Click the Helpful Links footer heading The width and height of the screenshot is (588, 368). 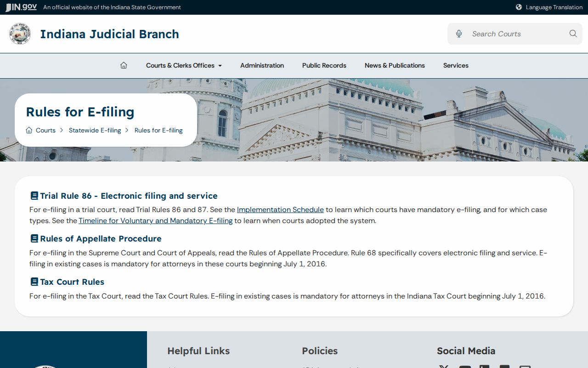point(198,351)
